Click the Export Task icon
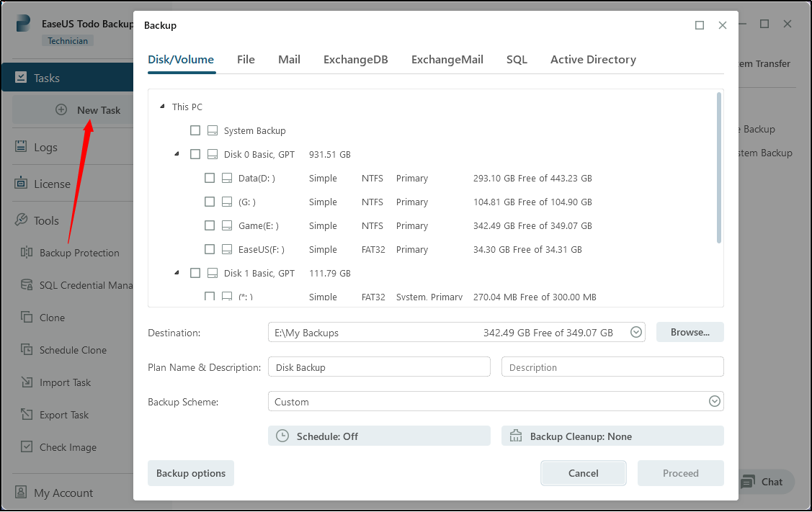Screen dimensions: 812x512 pos(27,415)
